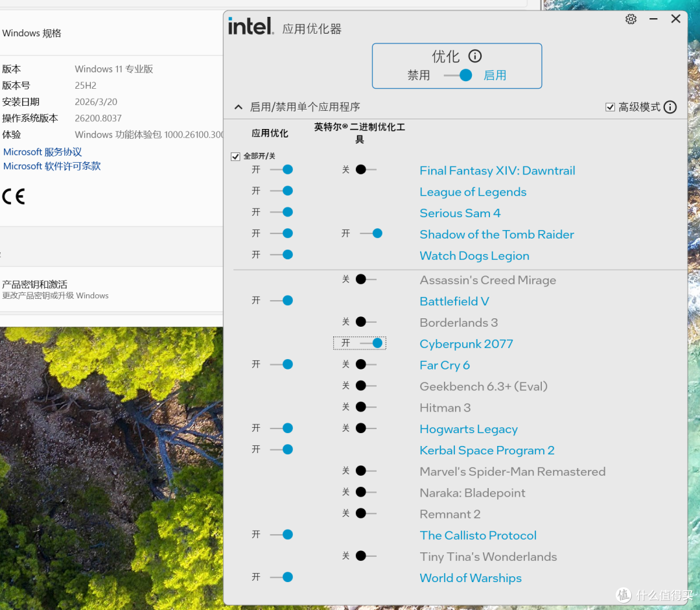The height and width of the screenshot is (610, 700).
Task: Click the Assassin's Creed Mirage entry
Action: pos(487,280)
